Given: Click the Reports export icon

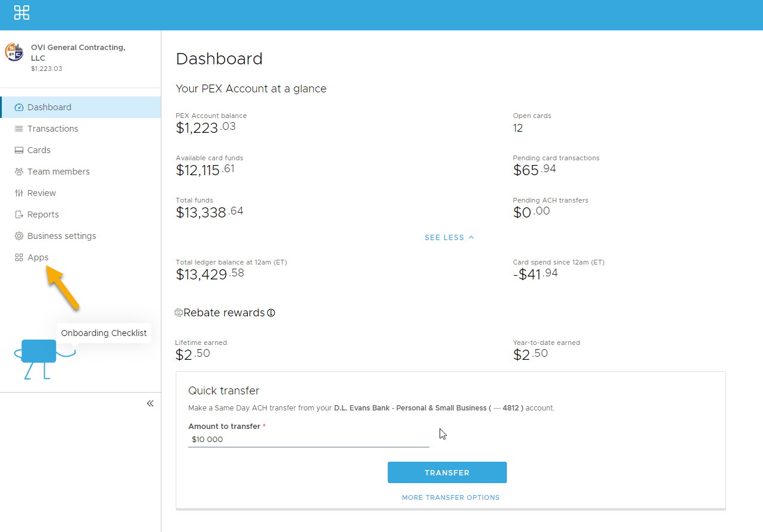Looking at the screenshot, I should pyautogui.click(x=19, y=214).
